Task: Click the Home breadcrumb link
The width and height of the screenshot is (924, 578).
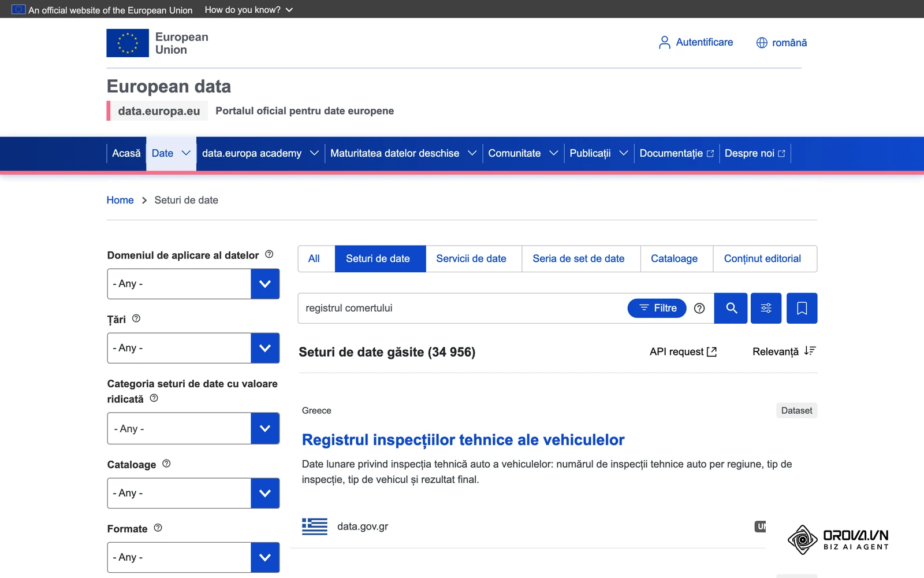Action: tap(120, 200)
